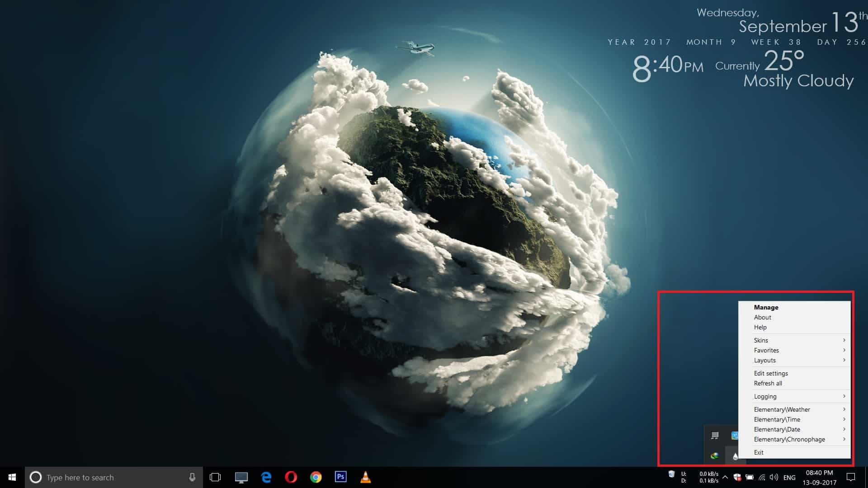
Task: Open Task View button on taskbar
Action: point(216,477)
